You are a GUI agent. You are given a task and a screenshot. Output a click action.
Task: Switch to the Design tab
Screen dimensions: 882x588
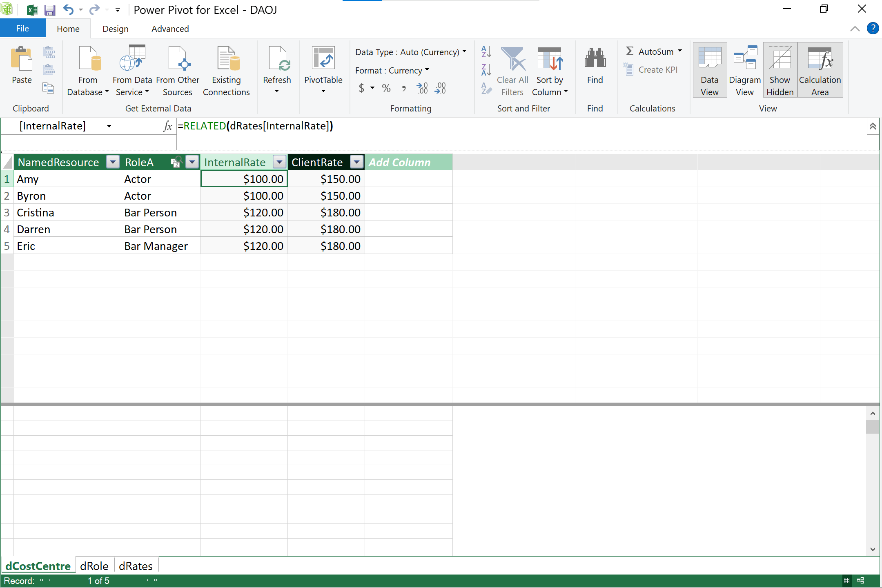point(116,29)
